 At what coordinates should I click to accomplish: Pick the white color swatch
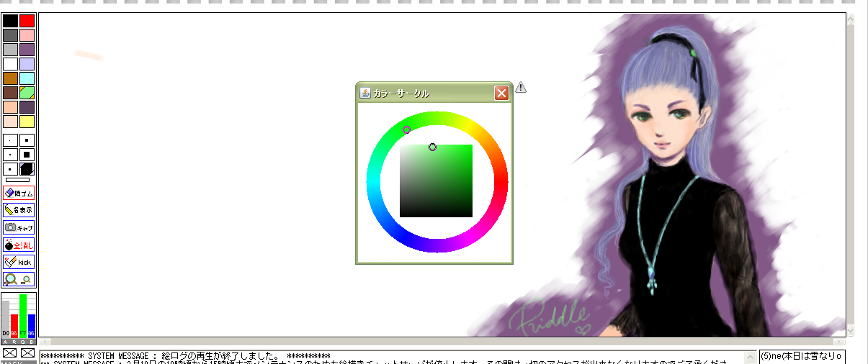pyautogui.click(x=10, y=64)
